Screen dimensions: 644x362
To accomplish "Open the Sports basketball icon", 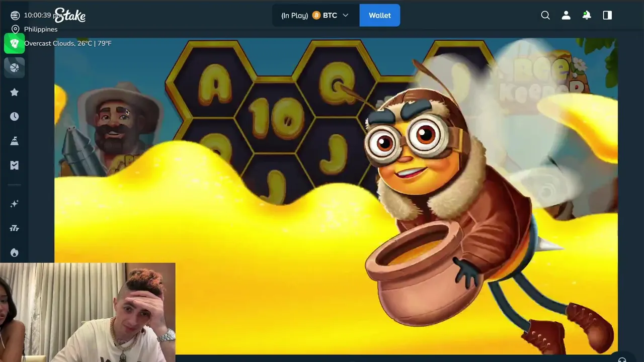I will point(14,67).
